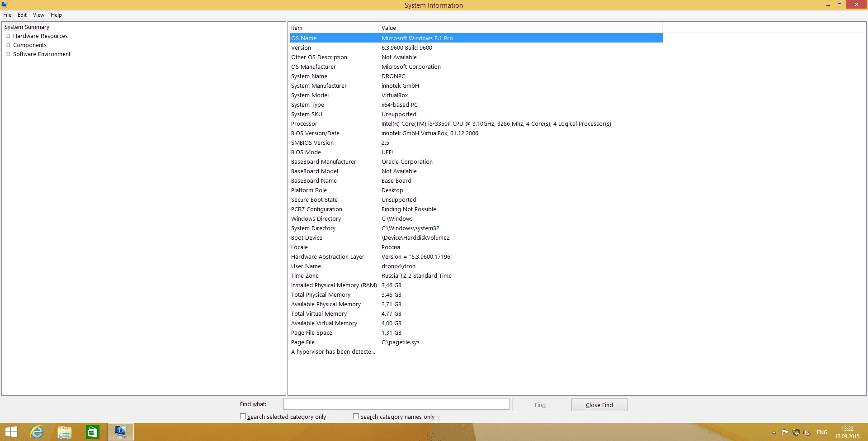The width and height of the screenshot is (868, 441).
Task: Select the Locale row
Action: coord(476,247)
